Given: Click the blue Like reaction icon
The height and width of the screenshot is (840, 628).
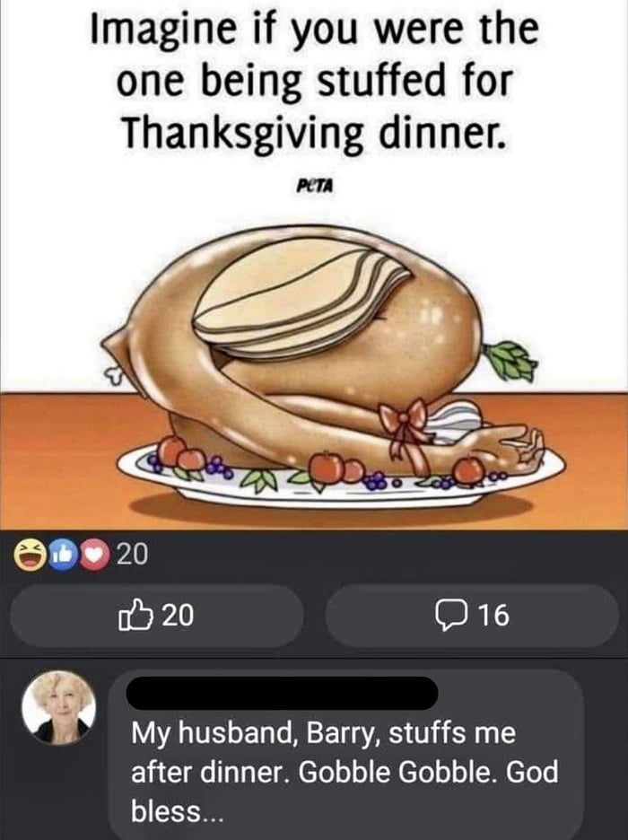Looking at the screenshot, I should click(x=63, y=555).
